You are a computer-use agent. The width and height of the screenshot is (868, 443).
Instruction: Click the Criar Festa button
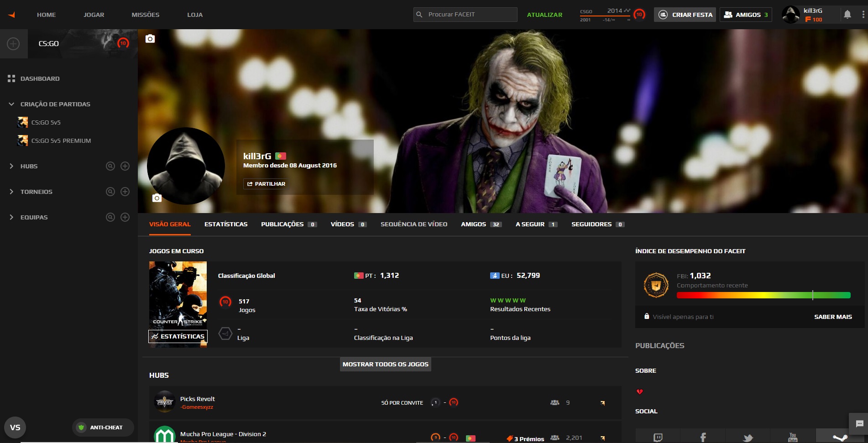coord(685,15)
